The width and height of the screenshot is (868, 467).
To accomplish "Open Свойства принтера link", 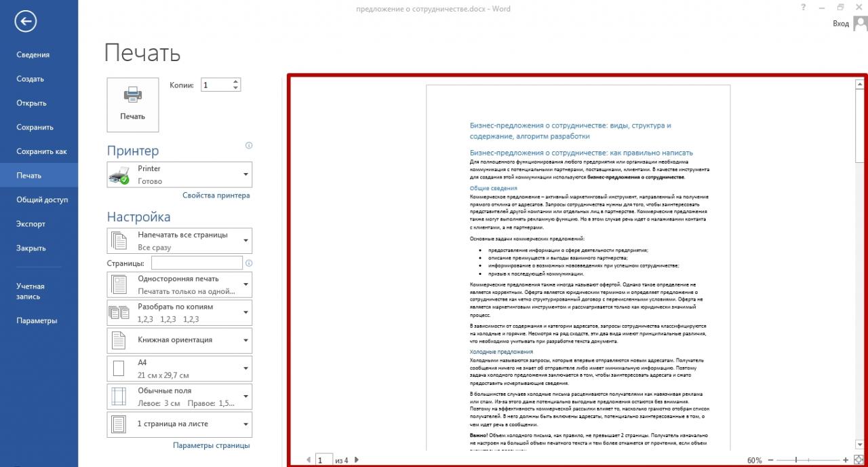I will (x=216, y=195).
